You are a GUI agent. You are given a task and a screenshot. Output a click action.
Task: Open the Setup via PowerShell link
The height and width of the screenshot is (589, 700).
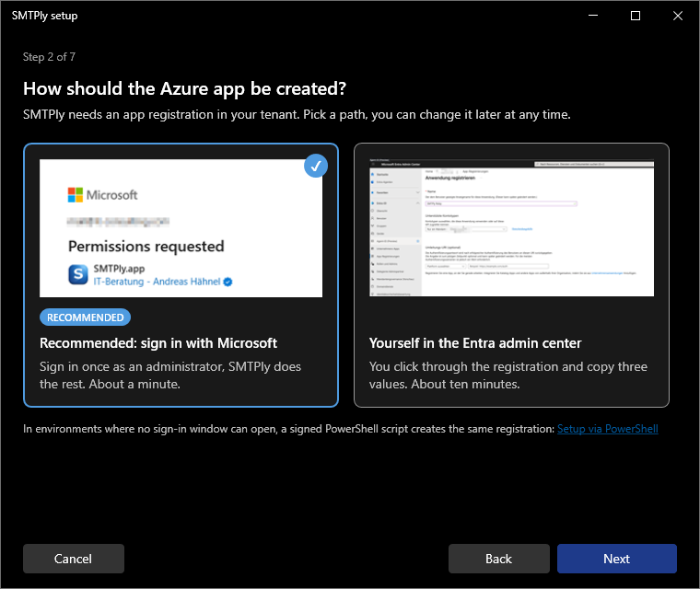pos(608,429)
